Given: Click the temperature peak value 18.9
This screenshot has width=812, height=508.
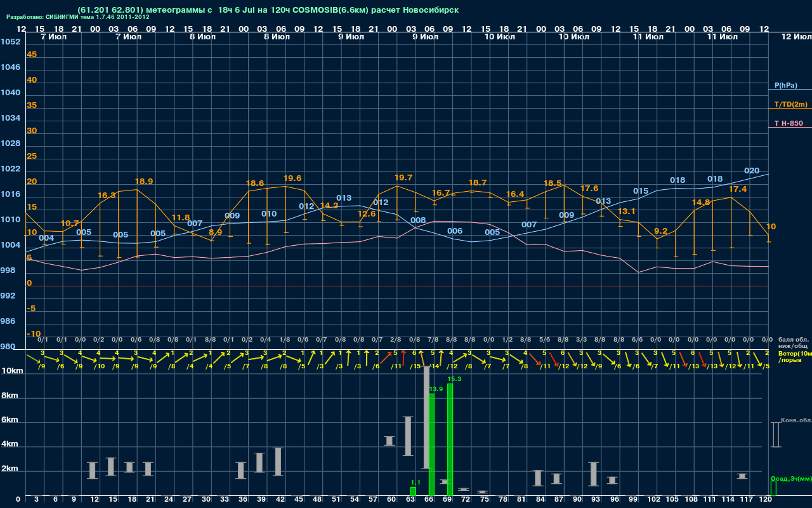Looking at the screenshot, I should click(144, 182).
